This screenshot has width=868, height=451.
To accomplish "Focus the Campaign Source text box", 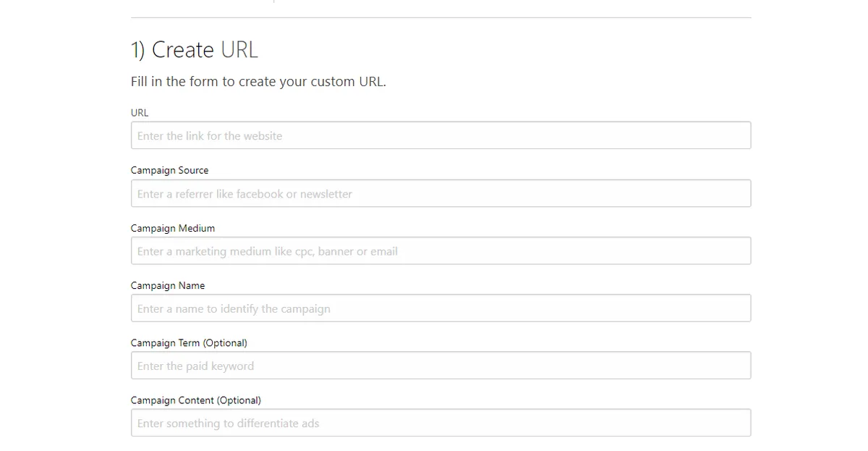I will point(440,193).
